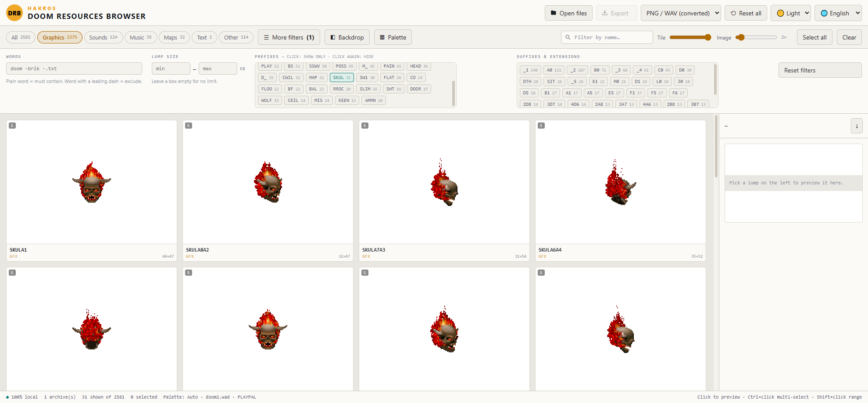Image resolution: width=868 pixels, height=403 pixels.
Task: Toggle the A0 suffix filter
Action: 554,70
